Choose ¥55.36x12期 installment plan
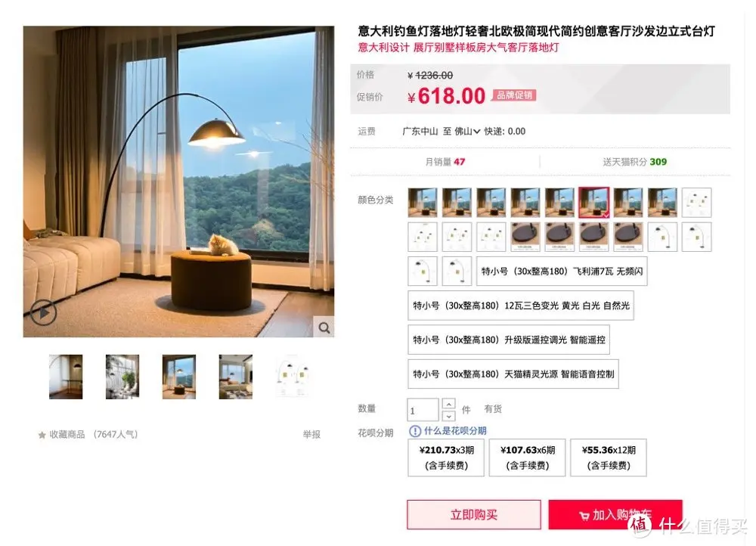This screenshot has width=756, height=546. click(609, 458)
